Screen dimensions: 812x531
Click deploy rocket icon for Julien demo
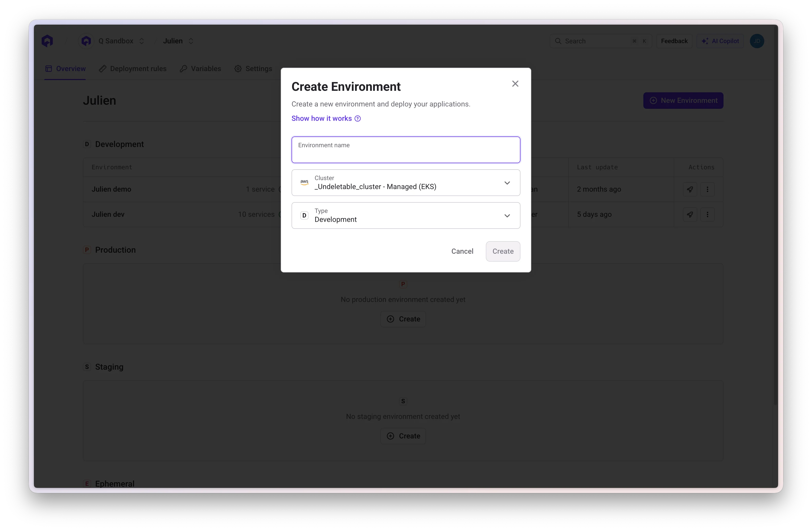tap(690, 189)
